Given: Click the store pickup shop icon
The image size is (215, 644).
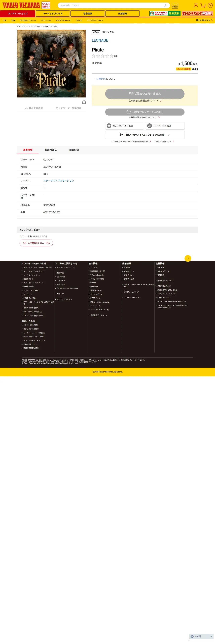Looking at the screenshot, I should click(129, 112).
